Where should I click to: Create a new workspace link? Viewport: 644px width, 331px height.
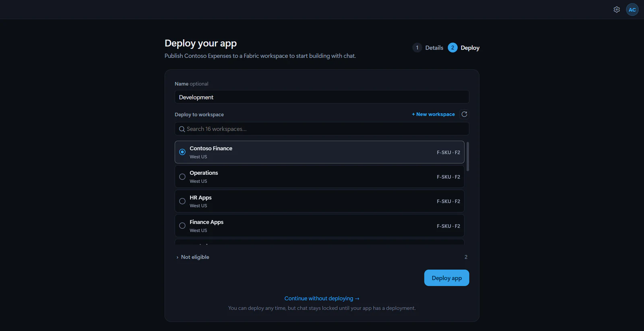pyautogui.click(x=433, y=114)
